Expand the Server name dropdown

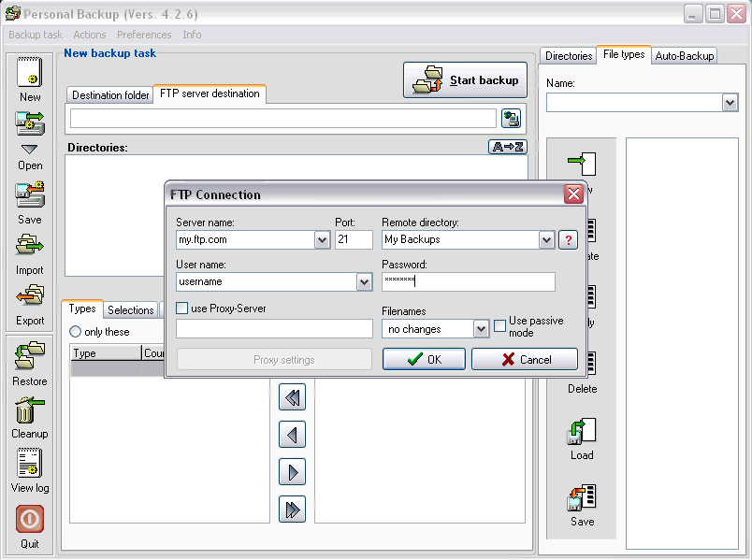point(323,239)
